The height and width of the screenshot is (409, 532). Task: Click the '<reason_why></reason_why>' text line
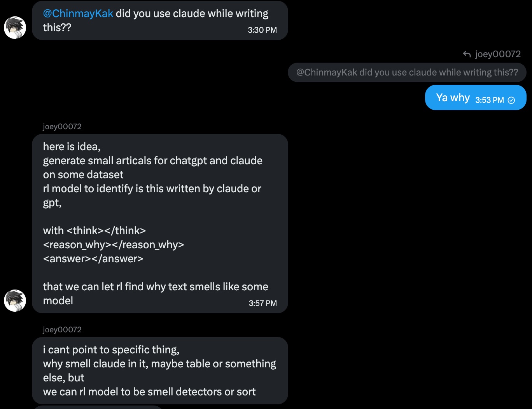[x=114, y=245]
